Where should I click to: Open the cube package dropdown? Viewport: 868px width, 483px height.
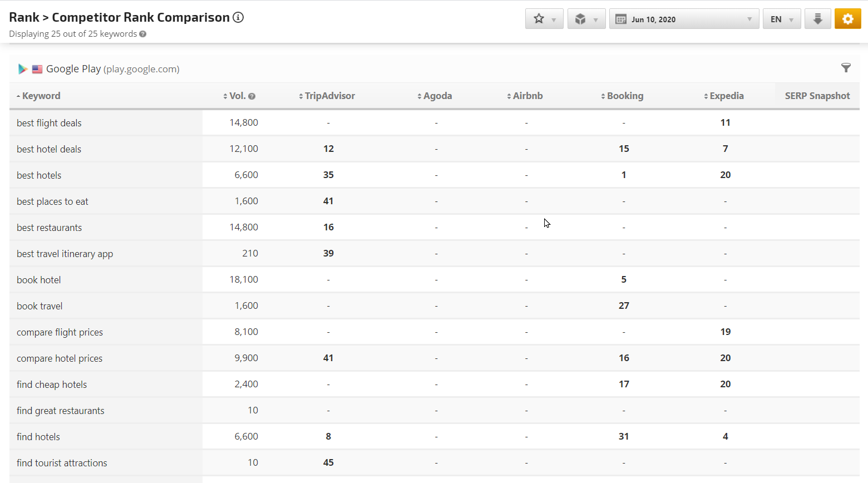[x=586, y=19]
